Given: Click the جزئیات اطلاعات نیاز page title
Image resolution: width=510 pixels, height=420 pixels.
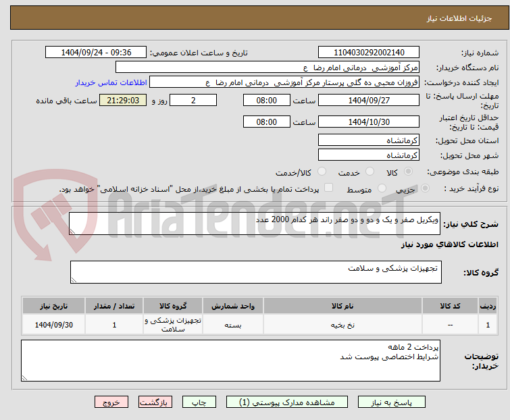Looking at the screenshot, I should 459,18.
